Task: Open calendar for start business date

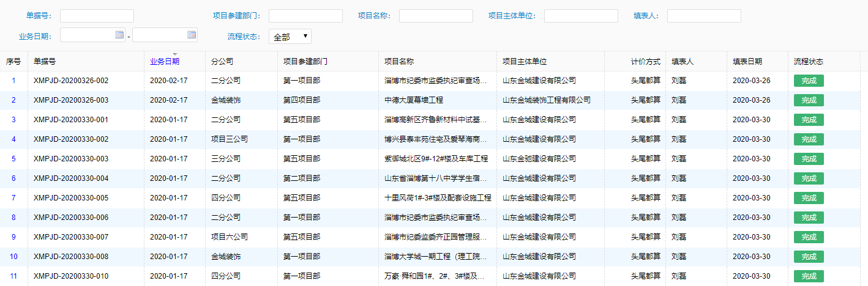Action: point(119,35)
